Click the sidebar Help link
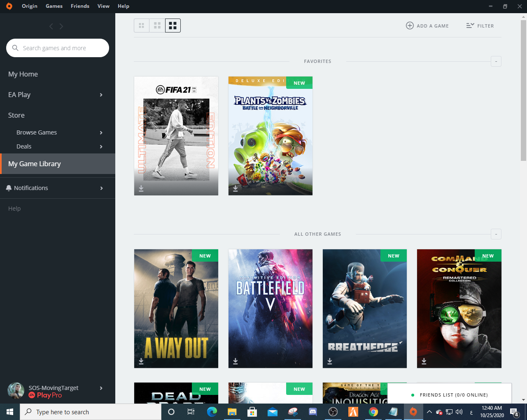 14,209
